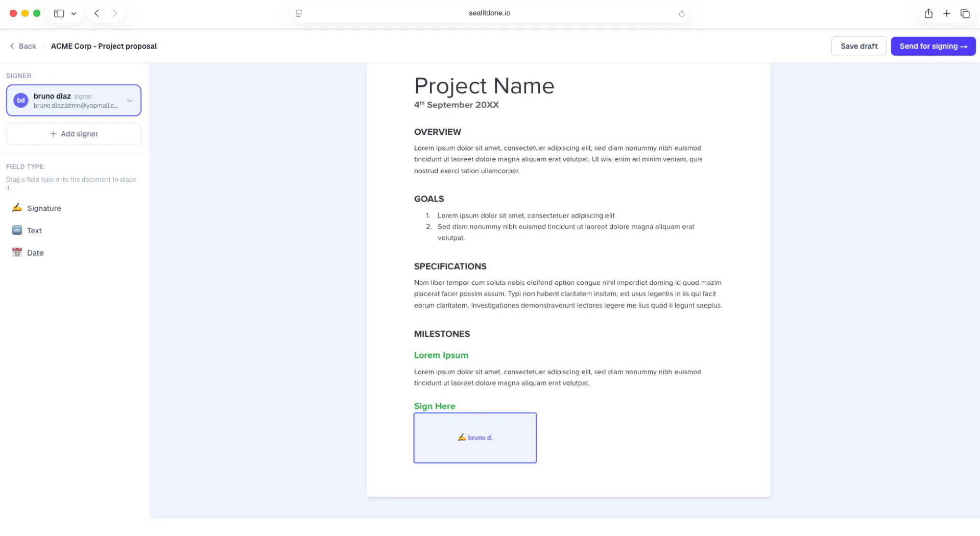
Task: Click Send for signing button
Action: pos(933,46)
